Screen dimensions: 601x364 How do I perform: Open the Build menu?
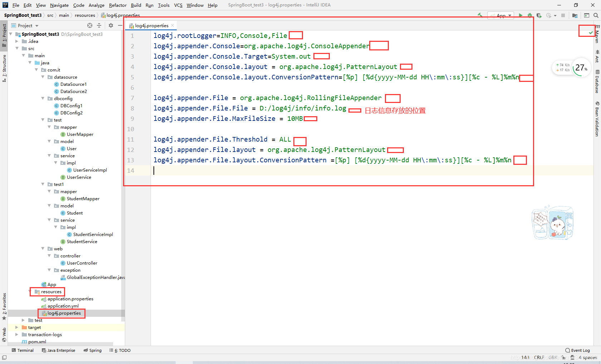(136, 5)
